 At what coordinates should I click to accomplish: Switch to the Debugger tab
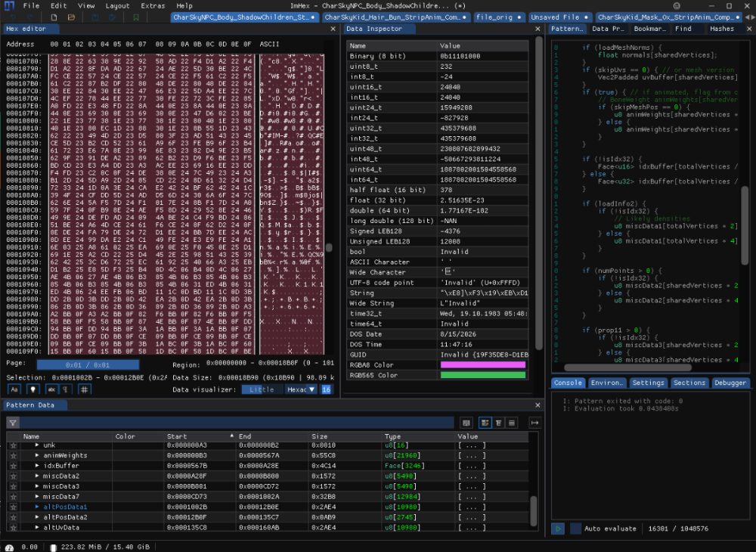730,383
